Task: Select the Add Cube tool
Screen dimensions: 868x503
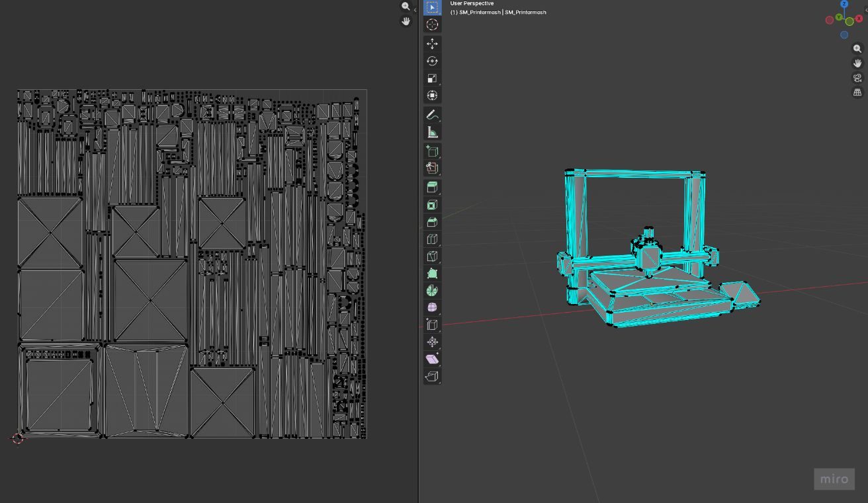Action: point(432,151)
